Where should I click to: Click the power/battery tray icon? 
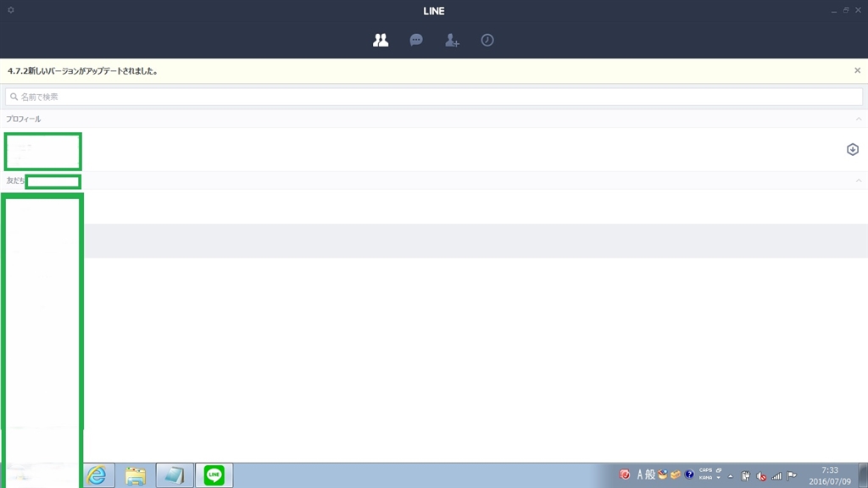tap(746, 476)
